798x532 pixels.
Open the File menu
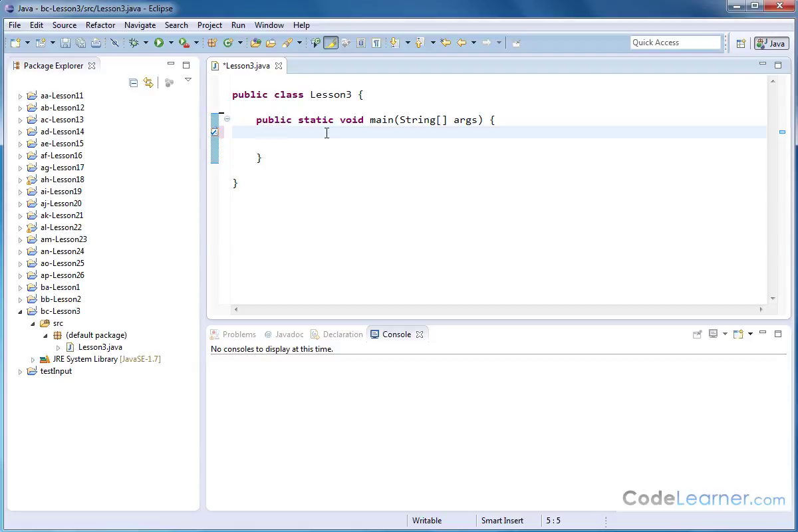pyautogui.click(x=15, y=25)
